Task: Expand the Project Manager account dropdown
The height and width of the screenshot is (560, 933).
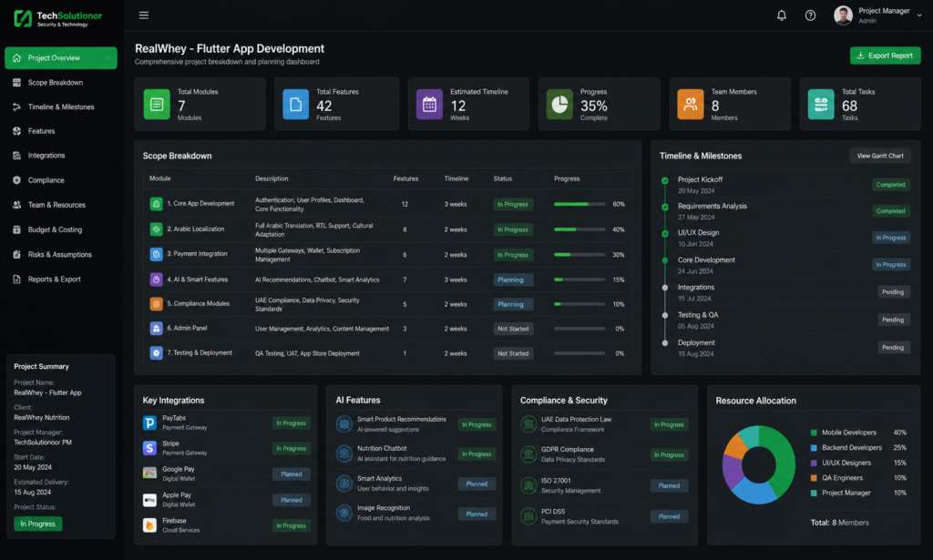Action: pyautogui.click(x=919, y=15)
